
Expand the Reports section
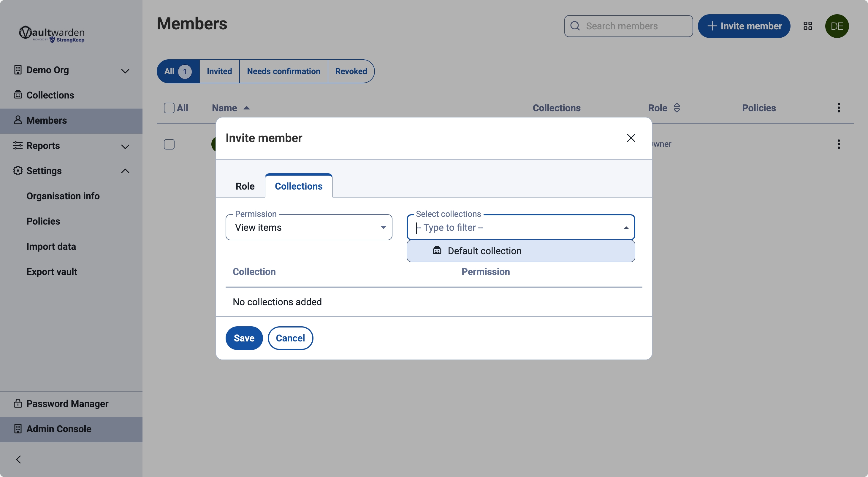[x=125, y=146]
